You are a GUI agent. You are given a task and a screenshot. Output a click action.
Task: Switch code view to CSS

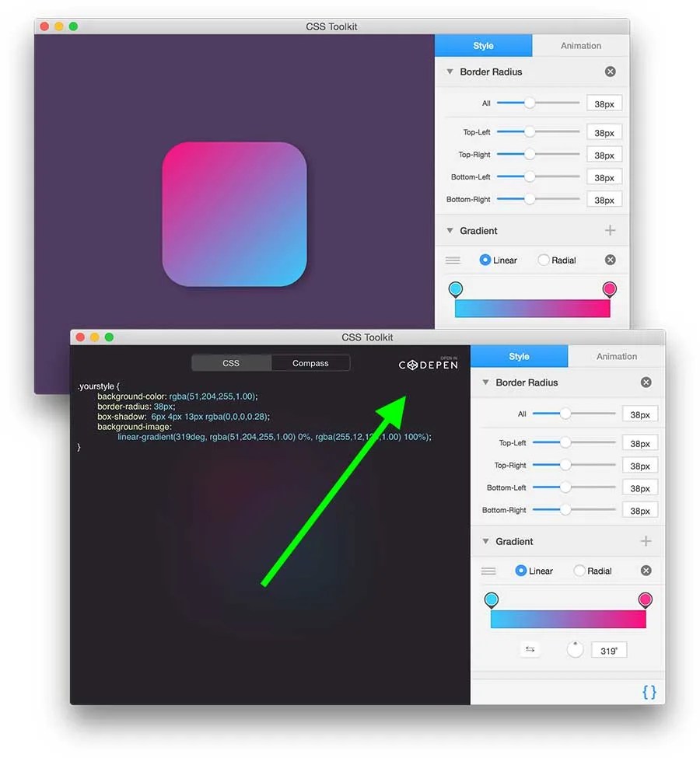[x=231, y=362]
